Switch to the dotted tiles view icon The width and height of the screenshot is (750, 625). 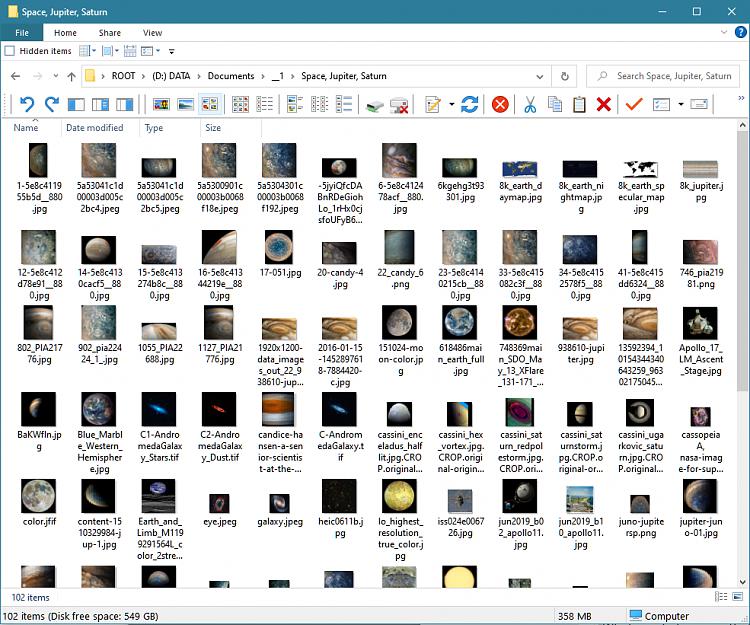click(x=320, y=104)
